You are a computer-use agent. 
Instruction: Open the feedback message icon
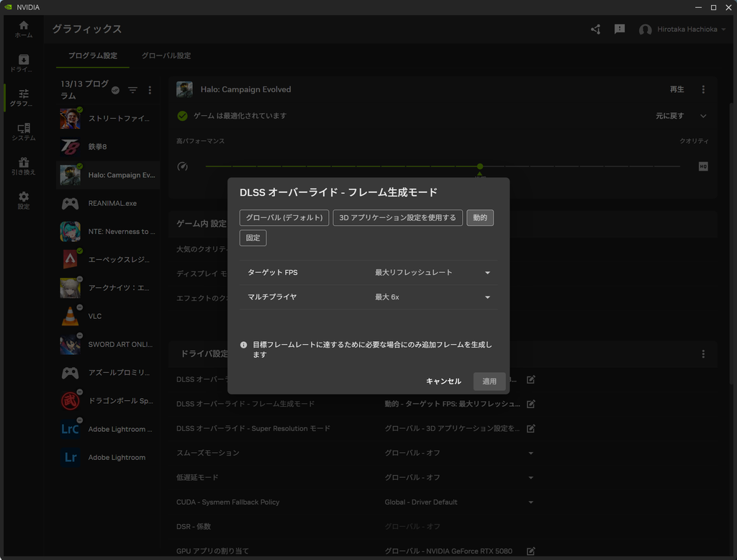coord(620,30)
